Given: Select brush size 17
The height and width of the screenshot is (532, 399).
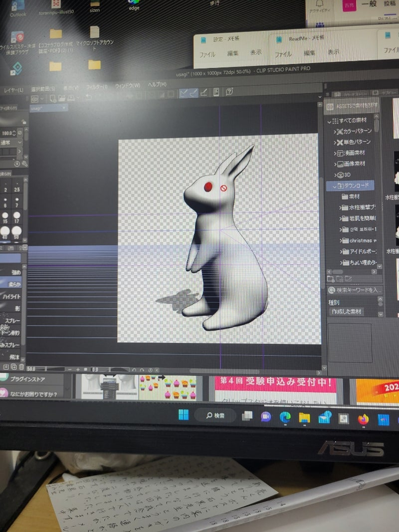Looking at the screenshot, I should pos(16,217).
